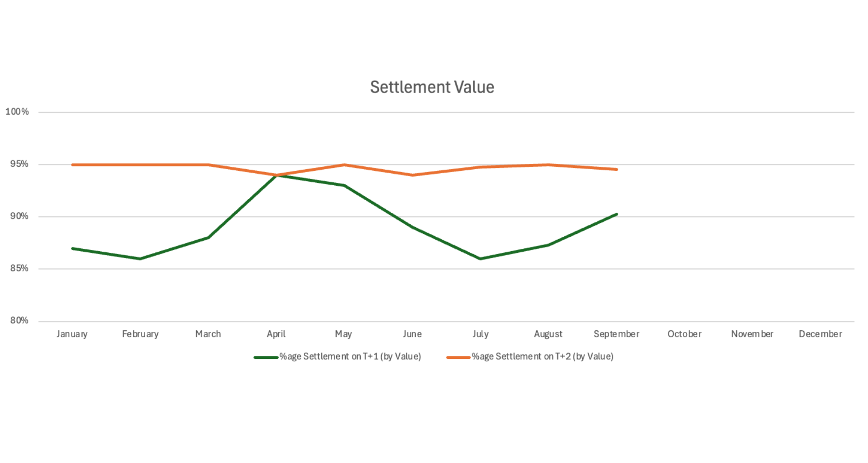Select the 95% vertical axis label

click(19, 164)
